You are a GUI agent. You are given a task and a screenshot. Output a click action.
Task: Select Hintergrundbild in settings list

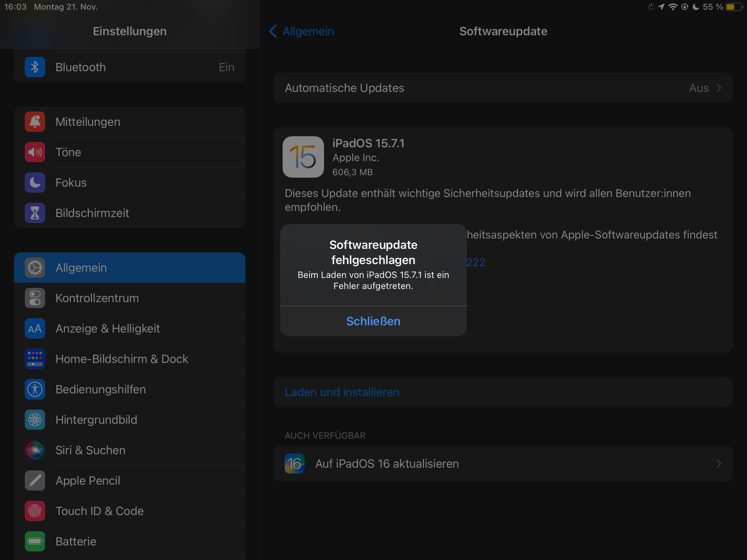(130, 420)
